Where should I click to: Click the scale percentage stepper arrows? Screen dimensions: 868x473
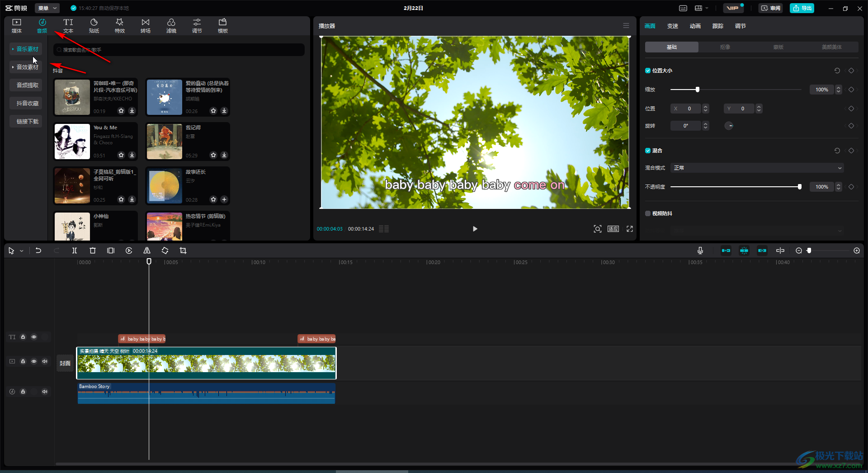[x=839, y=90]
